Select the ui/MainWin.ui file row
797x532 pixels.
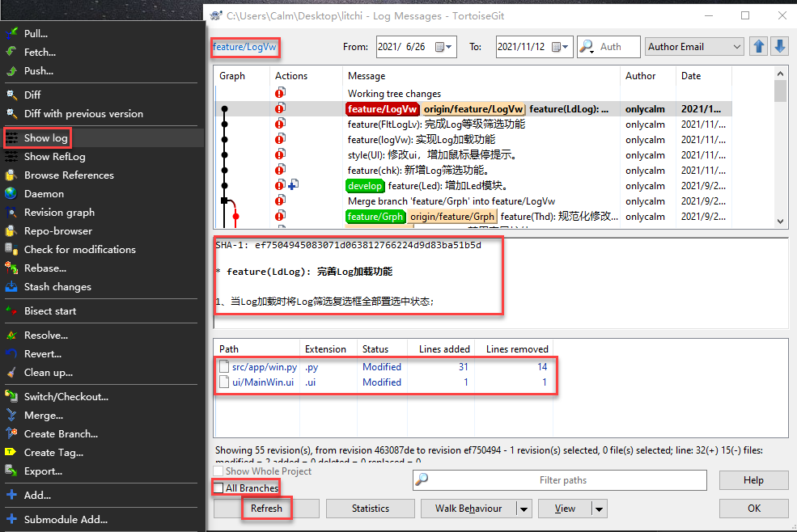(x=384, y=382)
